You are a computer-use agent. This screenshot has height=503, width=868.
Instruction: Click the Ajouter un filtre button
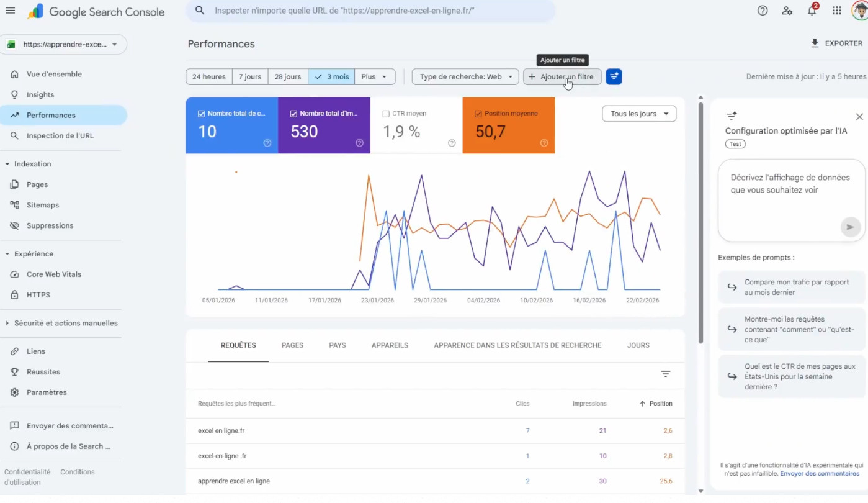click(562, 77)
